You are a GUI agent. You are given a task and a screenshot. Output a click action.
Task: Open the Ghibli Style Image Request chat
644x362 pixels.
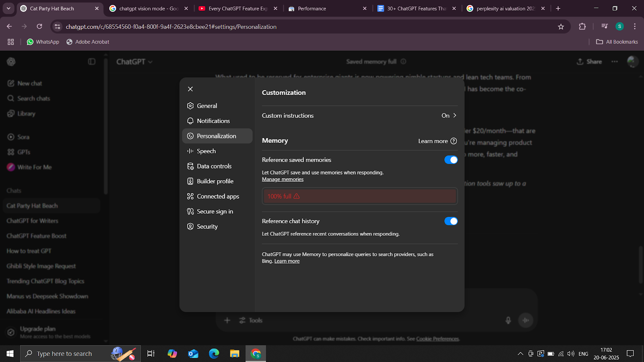[x=41, y=266]
